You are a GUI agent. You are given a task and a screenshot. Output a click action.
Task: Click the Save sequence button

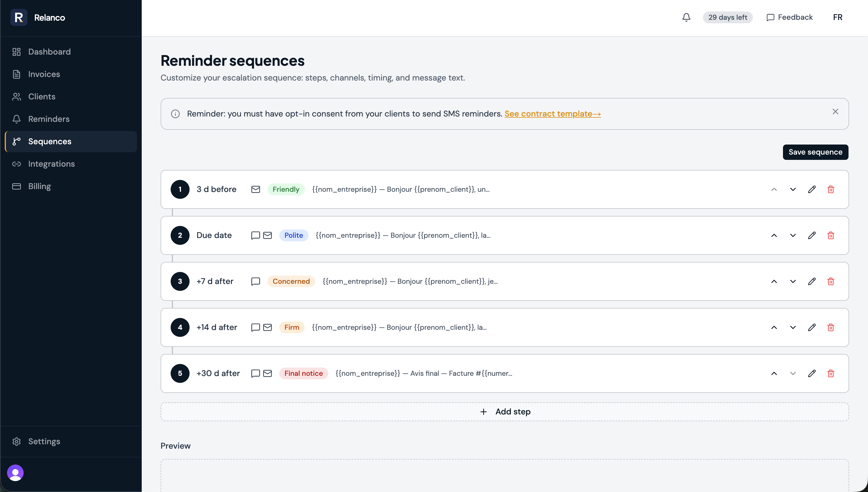815,152
